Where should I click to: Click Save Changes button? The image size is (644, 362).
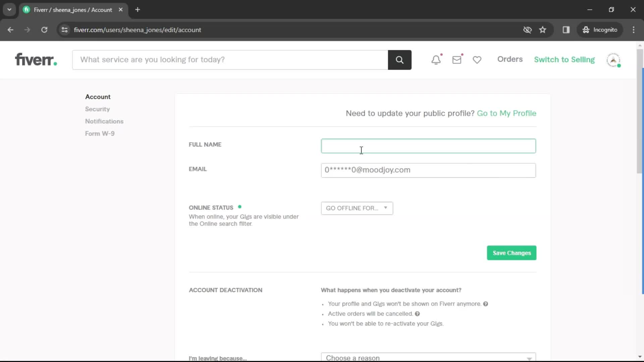[511, 252]
